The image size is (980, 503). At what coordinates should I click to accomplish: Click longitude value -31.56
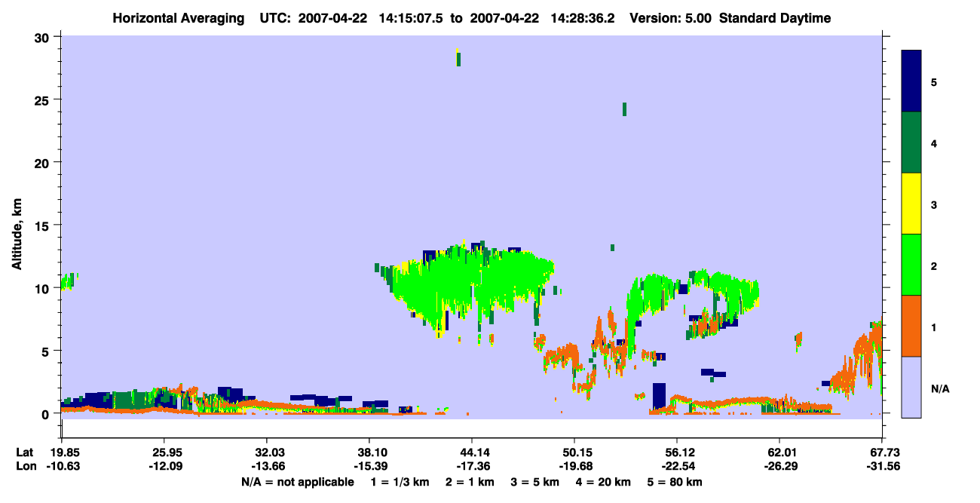pyautogui.click(x=882, y=467)
